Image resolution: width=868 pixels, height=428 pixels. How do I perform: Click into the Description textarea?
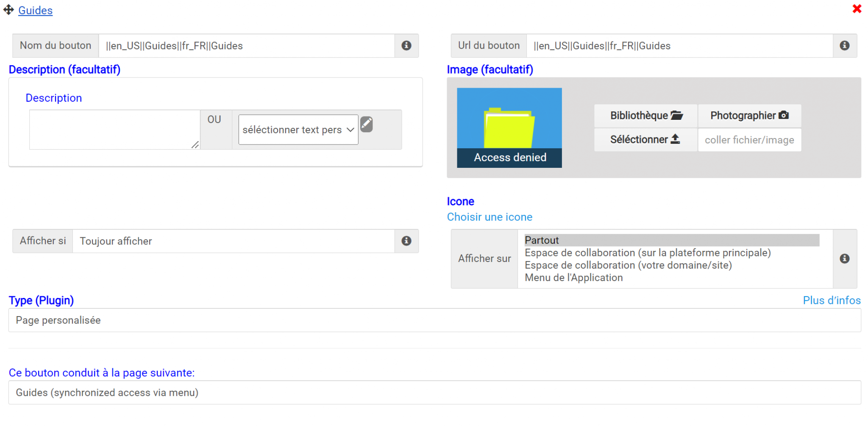click(x=114, y=129)
